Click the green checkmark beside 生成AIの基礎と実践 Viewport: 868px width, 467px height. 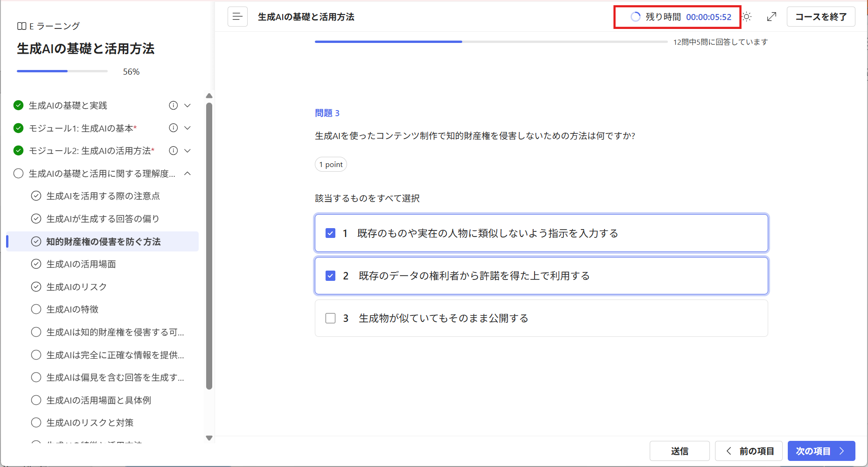19,105
